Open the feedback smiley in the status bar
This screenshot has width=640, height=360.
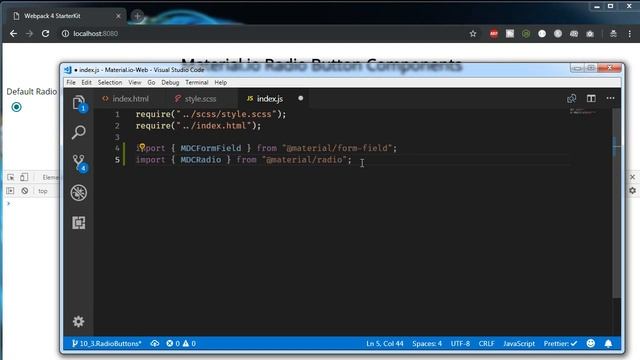tap(591, 343)
